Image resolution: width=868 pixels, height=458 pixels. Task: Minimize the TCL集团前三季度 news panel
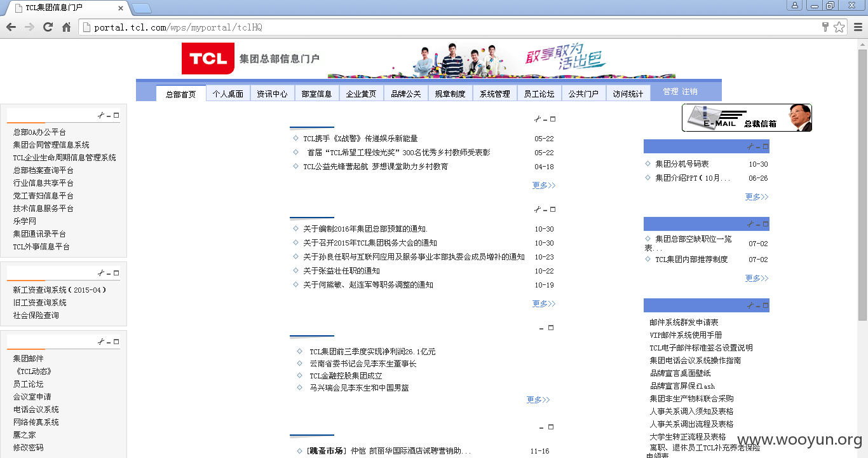[541, 329]
